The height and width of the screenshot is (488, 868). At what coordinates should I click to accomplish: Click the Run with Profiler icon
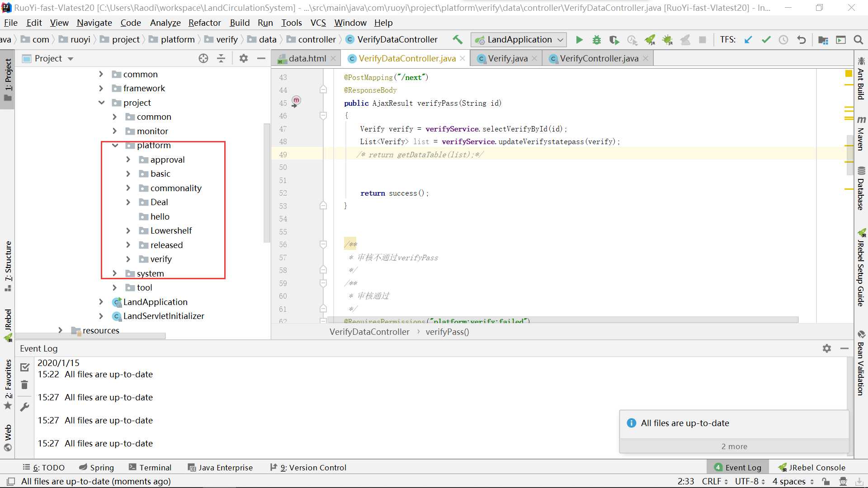[x=632, y=40]
